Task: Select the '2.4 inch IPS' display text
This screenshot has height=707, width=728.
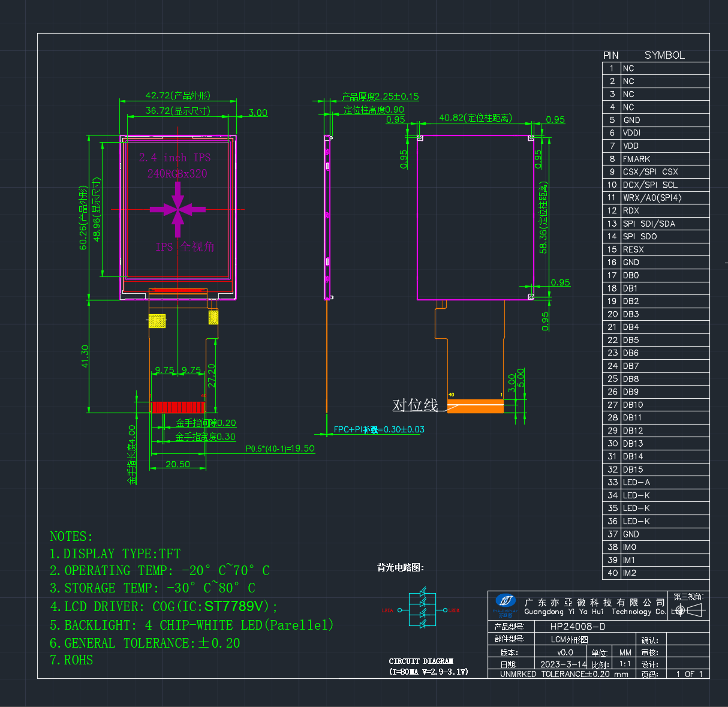Action: click(x=175, y=158)
